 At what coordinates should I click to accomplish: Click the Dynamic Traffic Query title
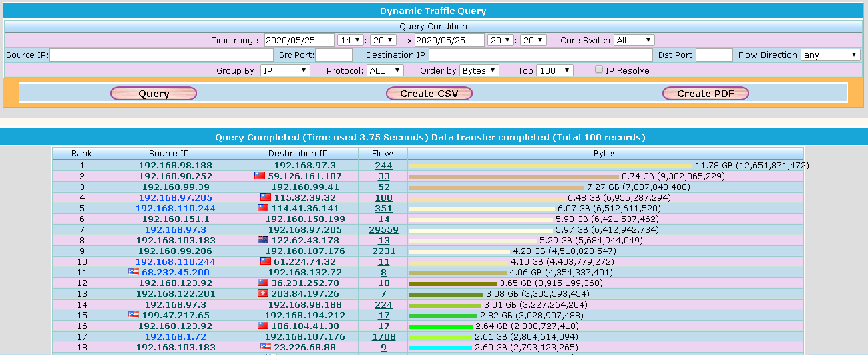(433, 11)
